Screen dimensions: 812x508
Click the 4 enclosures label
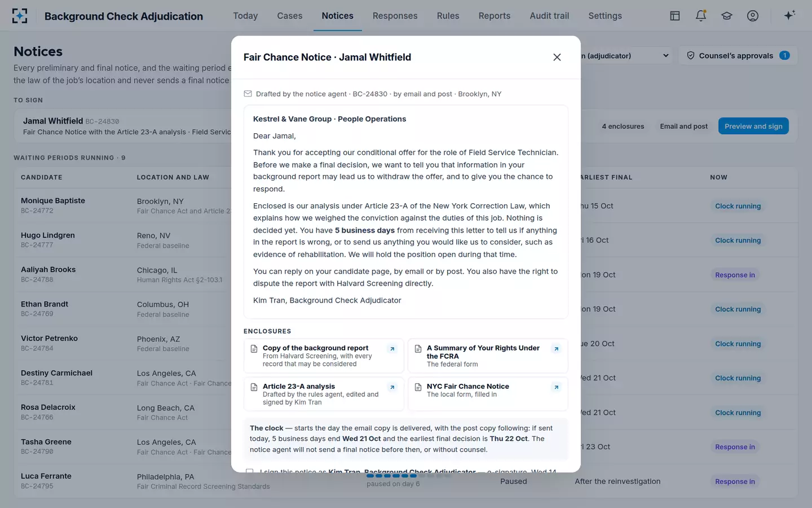click(623, 126)
